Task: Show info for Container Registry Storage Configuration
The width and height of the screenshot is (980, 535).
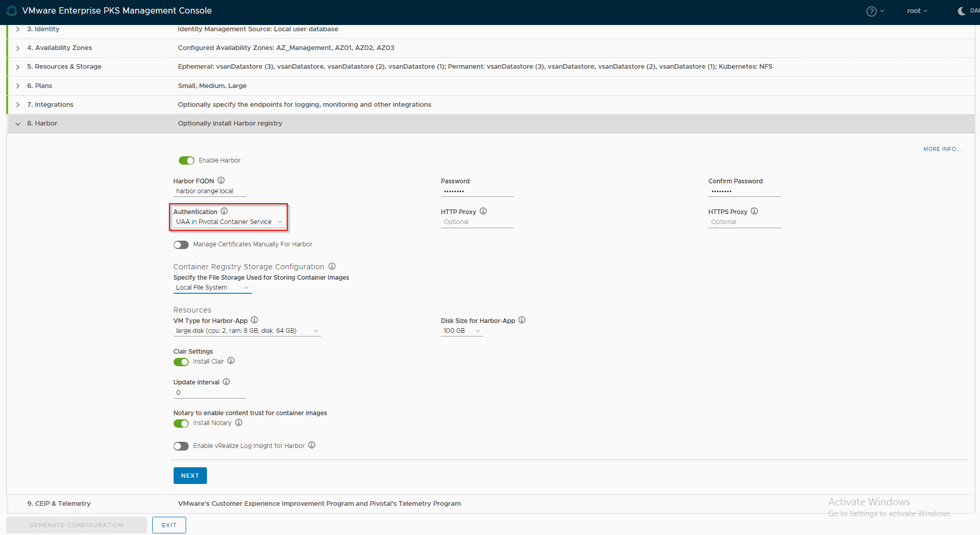Action: [332, 266]
